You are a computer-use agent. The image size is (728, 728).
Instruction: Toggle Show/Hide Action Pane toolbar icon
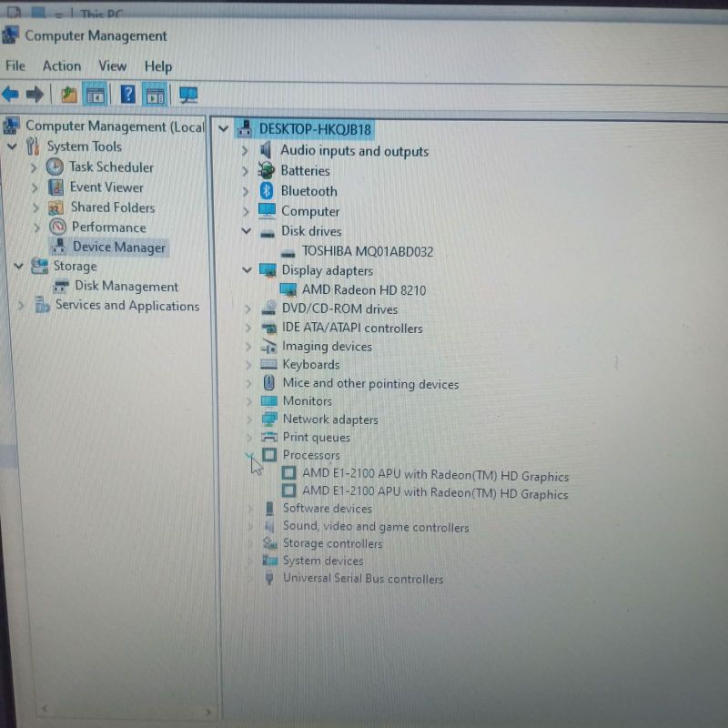click(155, 96)
